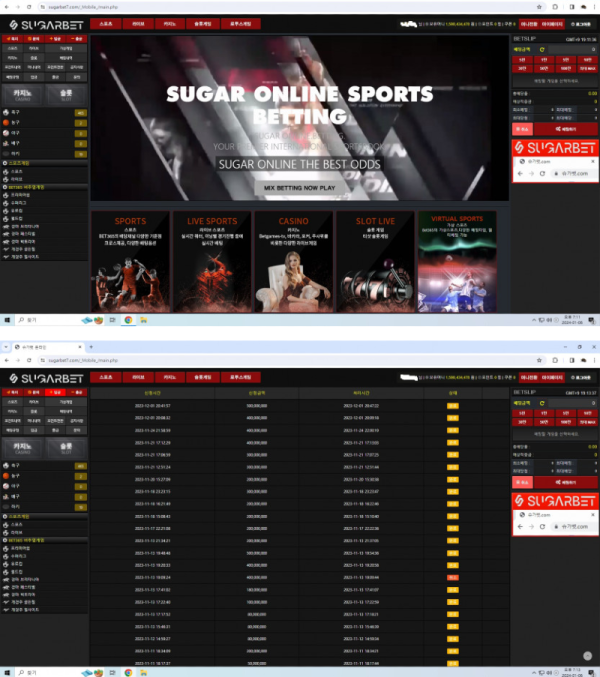Viewport: 600px width, 677px height.
Task: Click the table cell '2023-12-01 20:08:32'
Action: click(x=152, y=418)
